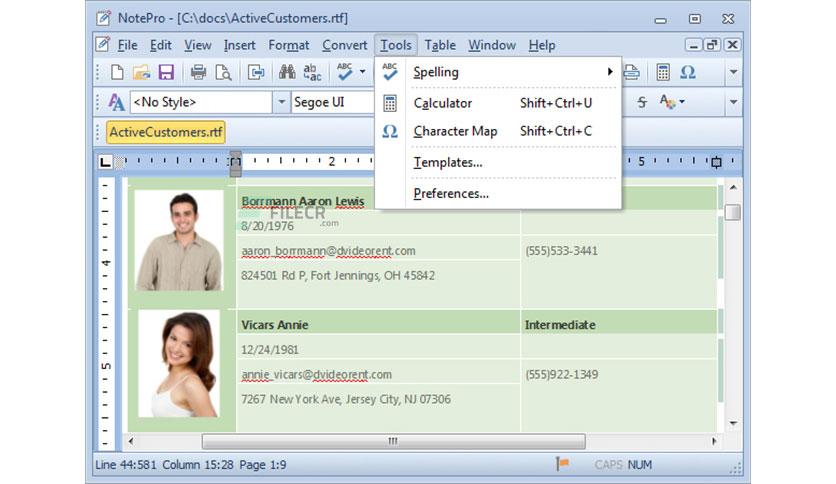This screenshot has width=836, height=484.
Task: Close the Tools menu via its title
Action: tap(396, 45)
